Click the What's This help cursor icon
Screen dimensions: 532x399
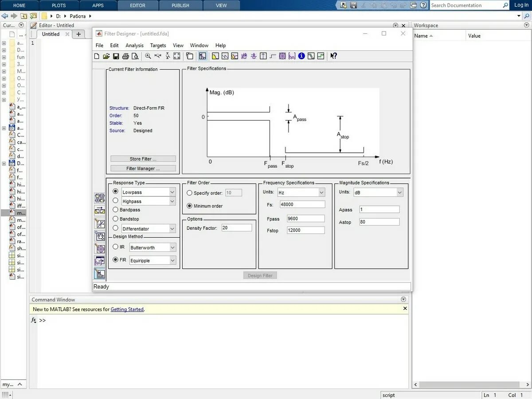point(333,56)
